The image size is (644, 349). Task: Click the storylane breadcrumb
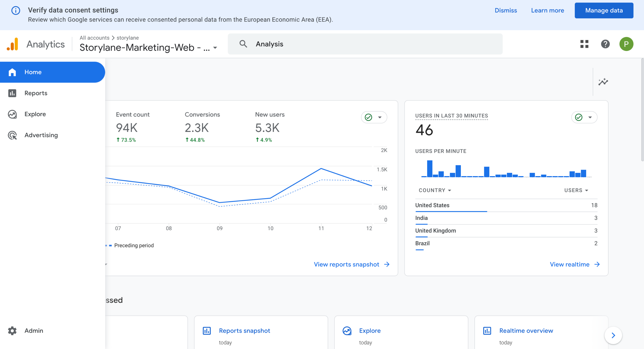(128, 38)
